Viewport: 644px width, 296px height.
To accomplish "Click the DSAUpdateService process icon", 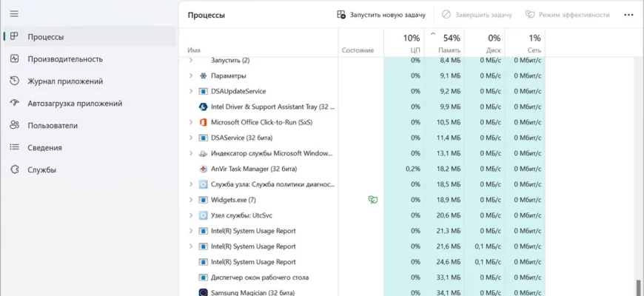I will pyautogui.click(x=203, y=91).
